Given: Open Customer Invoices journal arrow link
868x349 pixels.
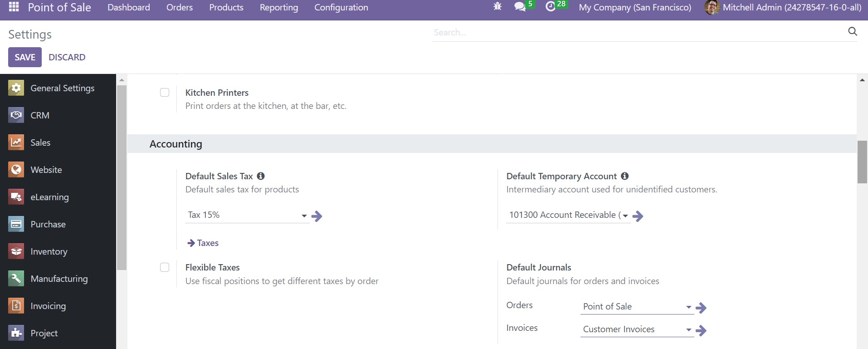Looking at the screenshot, I should (701, 330).
